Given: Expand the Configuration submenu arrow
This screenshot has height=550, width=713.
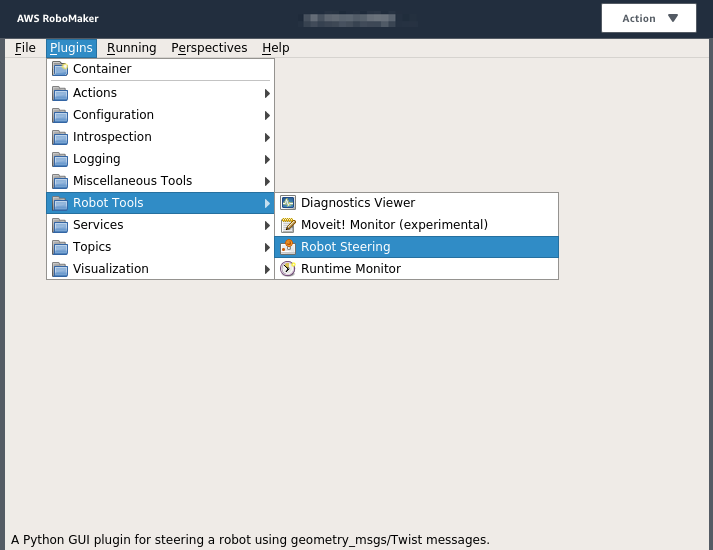Looking at the screenshot, I should [267, 115].
